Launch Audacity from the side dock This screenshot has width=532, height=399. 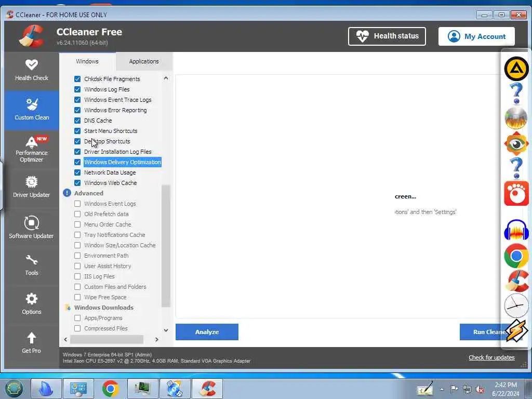[x=516, y=231]
